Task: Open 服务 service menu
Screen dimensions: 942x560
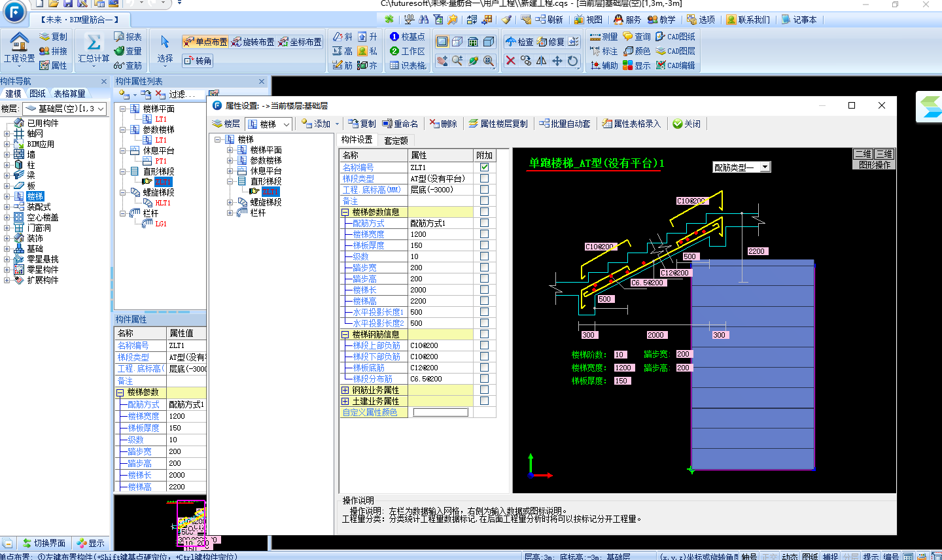Action: [627, 20]
